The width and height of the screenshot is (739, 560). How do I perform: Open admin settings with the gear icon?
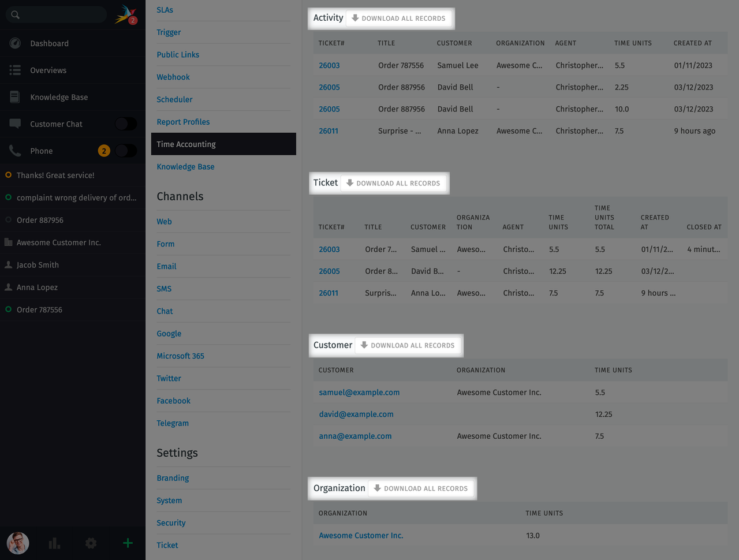(91, 543)
